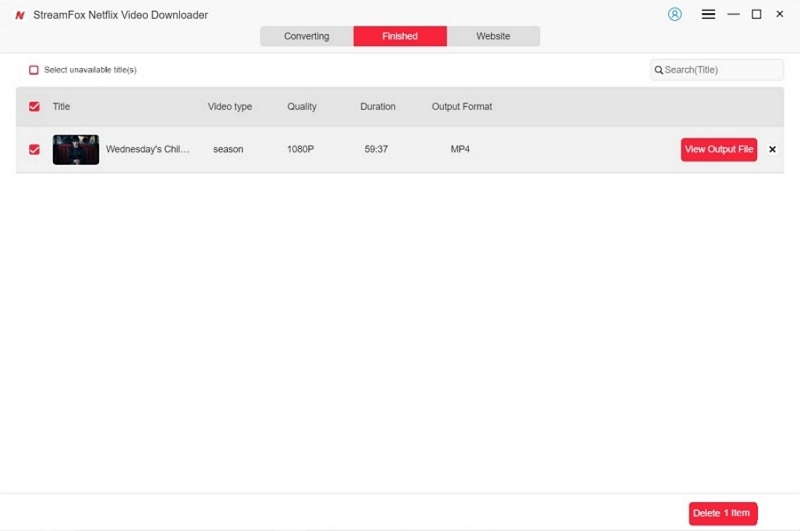
Task: Click the Select unavailable title(s) label
Action: click(x=90, y=70)
